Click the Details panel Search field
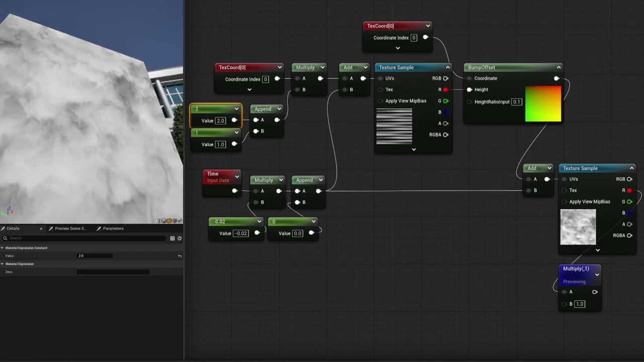 (84, 238)
